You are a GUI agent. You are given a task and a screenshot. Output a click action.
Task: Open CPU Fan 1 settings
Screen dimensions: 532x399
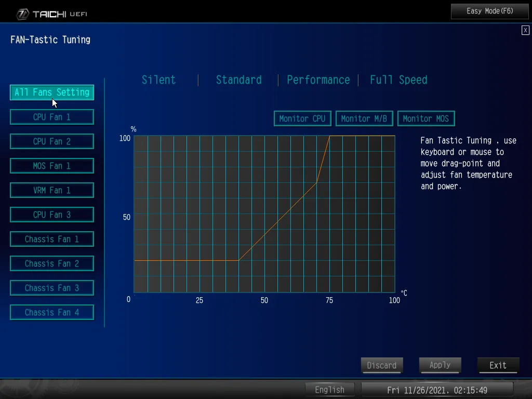(52, 117)
